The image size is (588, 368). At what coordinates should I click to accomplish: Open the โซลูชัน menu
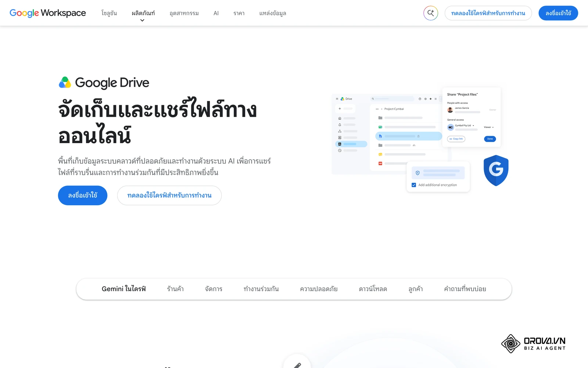(x=109, y=13)
